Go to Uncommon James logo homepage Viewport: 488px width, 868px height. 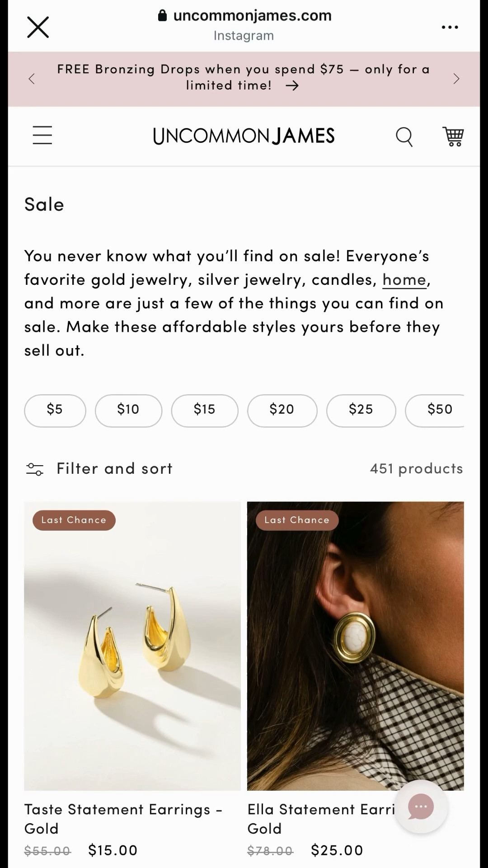[244, 136]
